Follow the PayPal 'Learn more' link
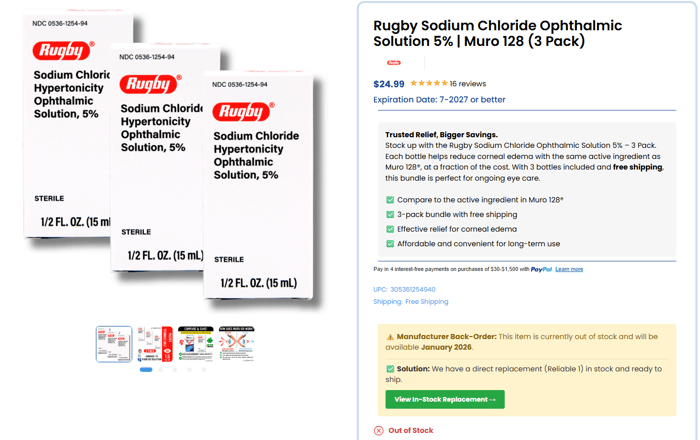 tap(569, 269)
